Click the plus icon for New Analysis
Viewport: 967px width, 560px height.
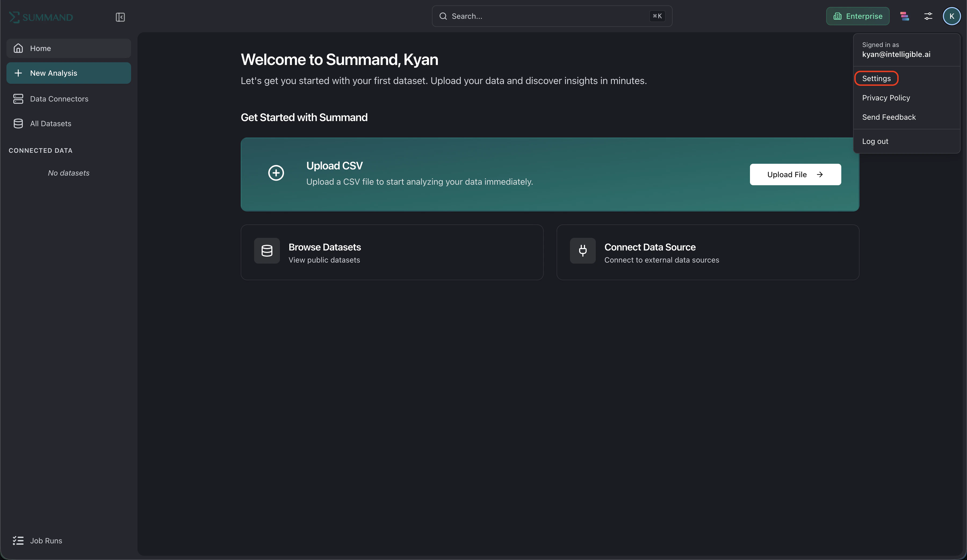coord(18,73)
